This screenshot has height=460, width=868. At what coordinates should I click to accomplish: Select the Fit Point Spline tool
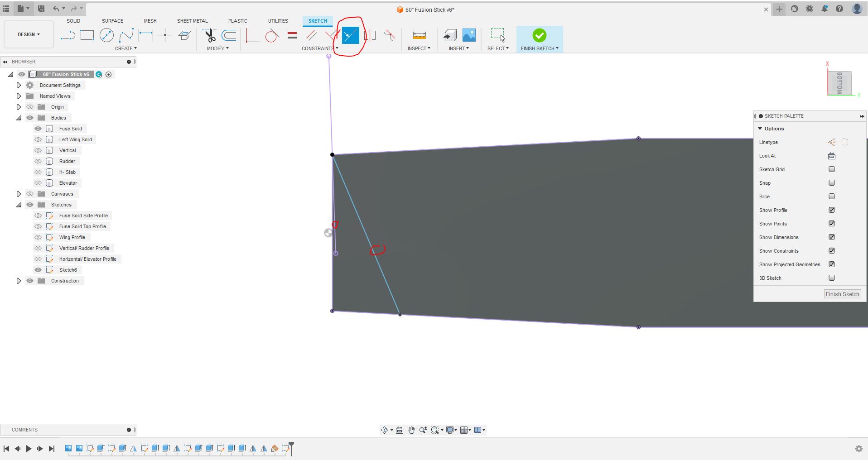point(126,35)
